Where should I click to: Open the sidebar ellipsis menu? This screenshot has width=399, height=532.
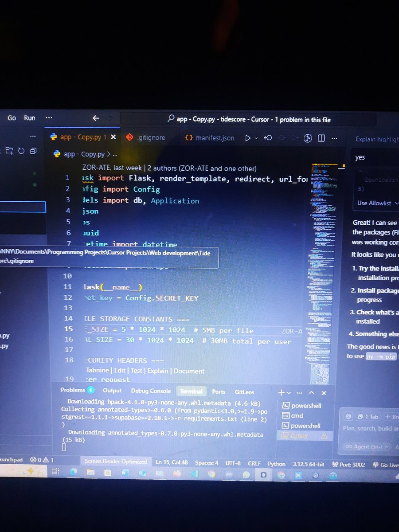pyautogui.click(x=33, y=137)
